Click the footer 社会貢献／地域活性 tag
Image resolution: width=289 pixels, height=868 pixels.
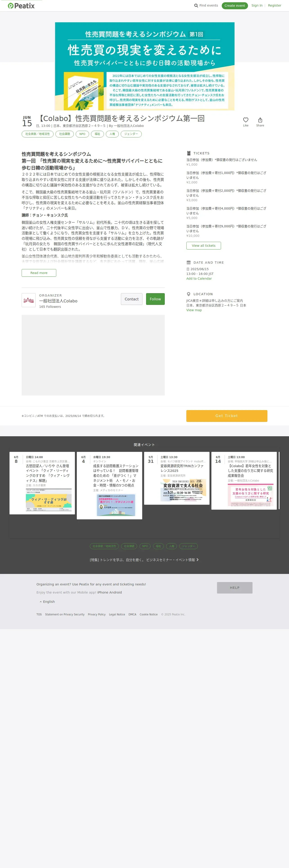[x=104, y=546]
